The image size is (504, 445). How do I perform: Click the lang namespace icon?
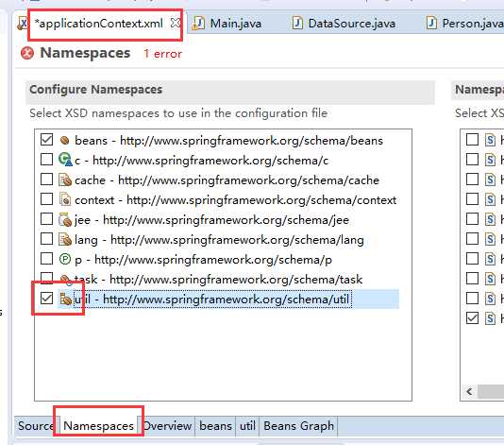pos(65,239)
